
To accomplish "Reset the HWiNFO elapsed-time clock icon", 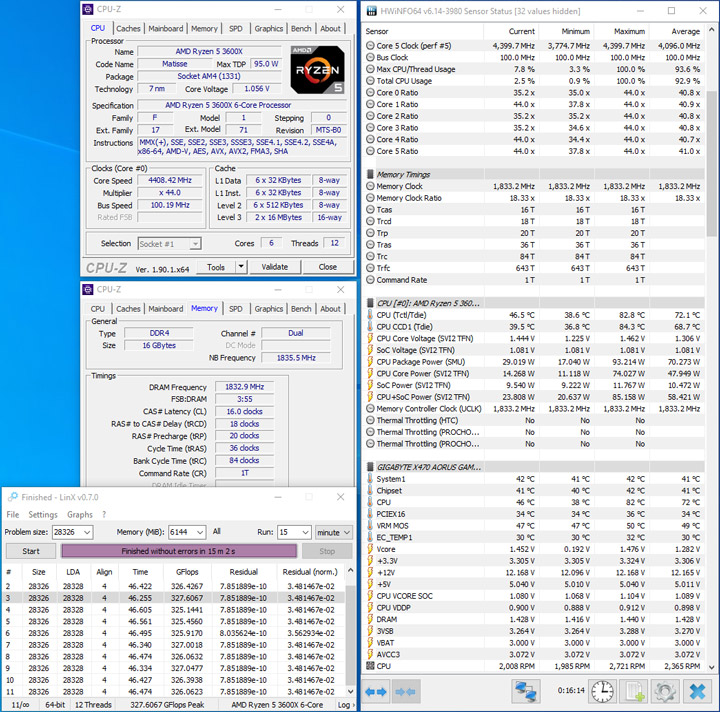I will point(602,691).
